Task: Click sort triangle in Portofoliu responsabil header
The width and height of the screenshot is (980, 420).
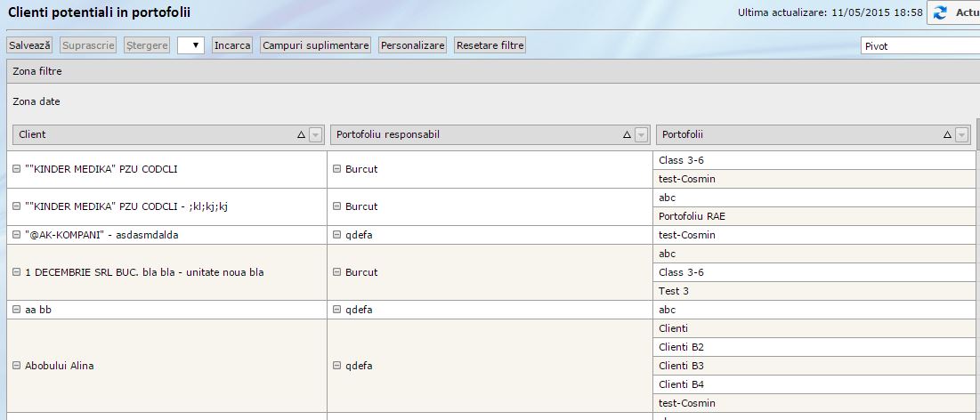Action: (x=627, y=134)
